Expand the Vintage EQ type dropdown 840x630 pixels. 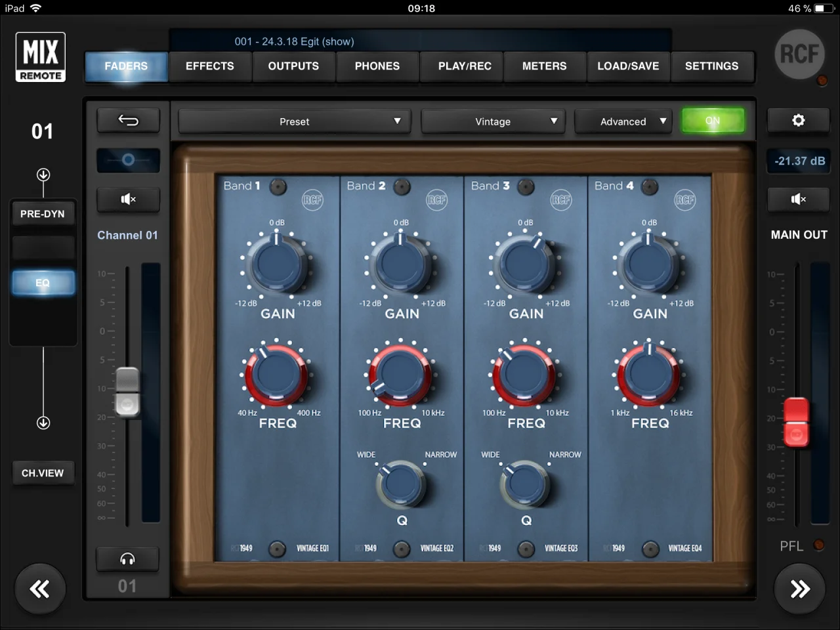(x=493, y=121)
